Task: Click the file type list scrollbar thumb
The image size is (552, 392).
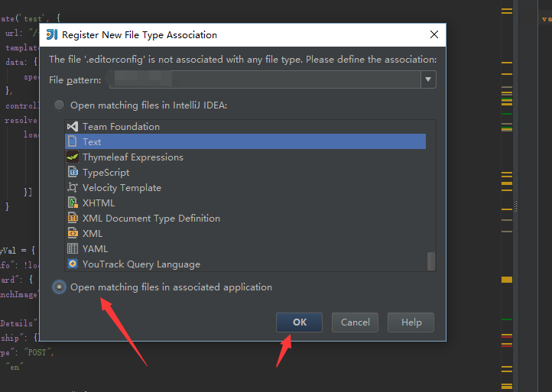Action: [431, 261]
